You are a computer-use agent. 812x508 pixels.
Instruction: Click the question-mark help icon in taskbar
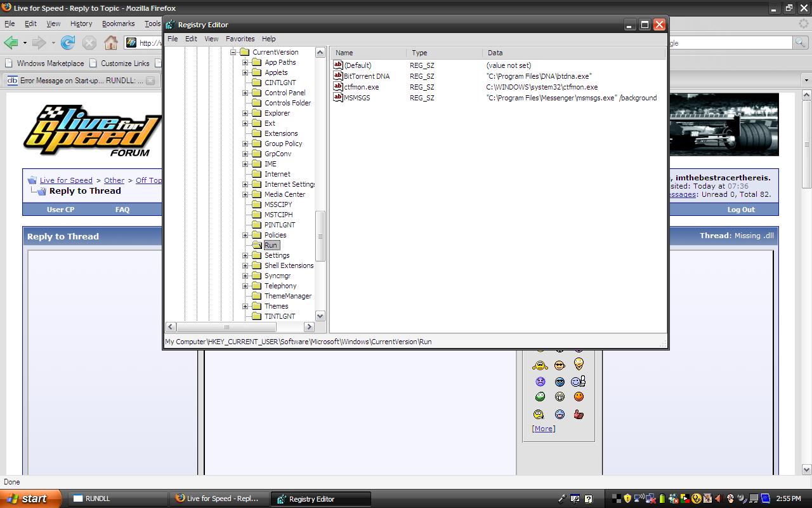(x=588, y=498)
